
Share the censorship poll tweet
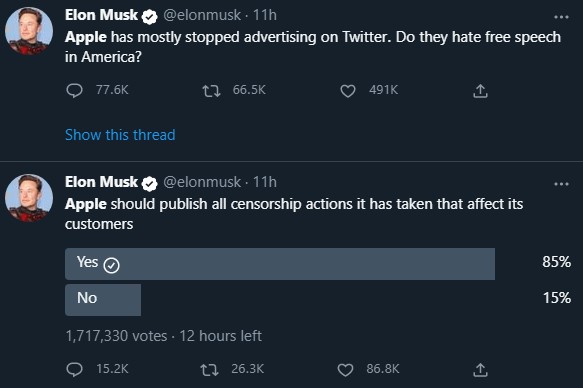point(480,370)
